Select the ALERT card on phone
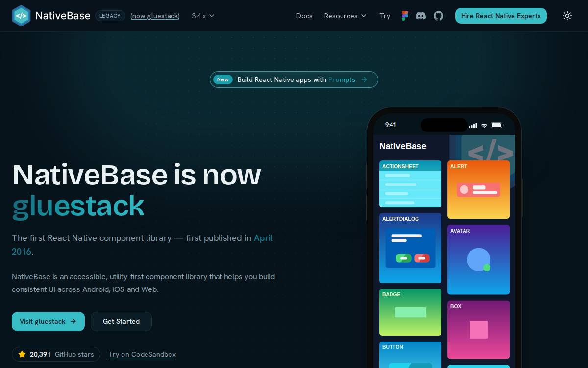Screen dimensions: 588x368 (478, 189)
